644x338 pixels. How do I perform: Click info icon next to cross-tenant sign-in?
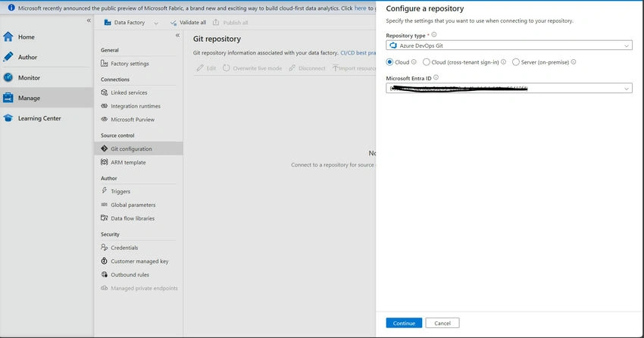point(504,62)
